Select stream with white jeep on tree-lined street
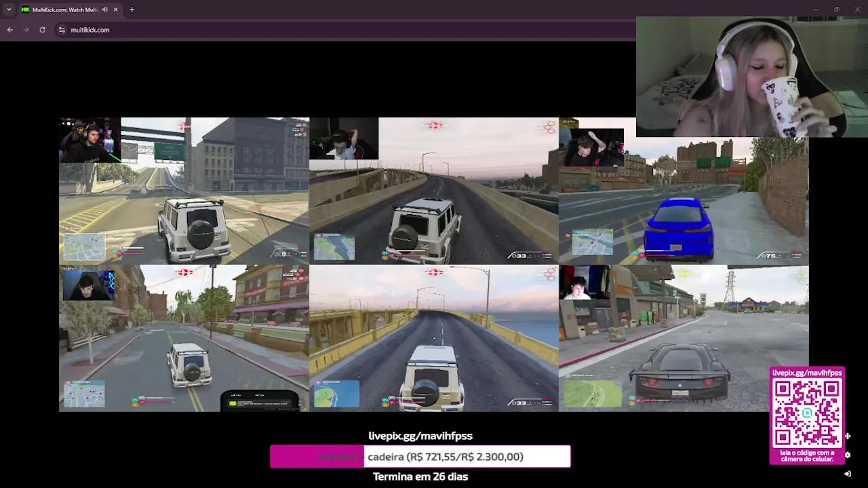 pos(184,338)
